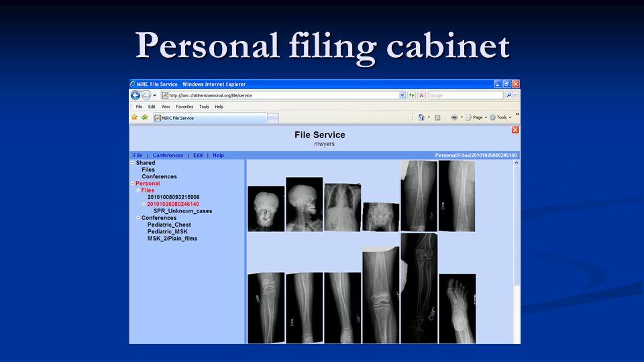
Task: Open the File Service File link
Action: (x=138, y=155)
